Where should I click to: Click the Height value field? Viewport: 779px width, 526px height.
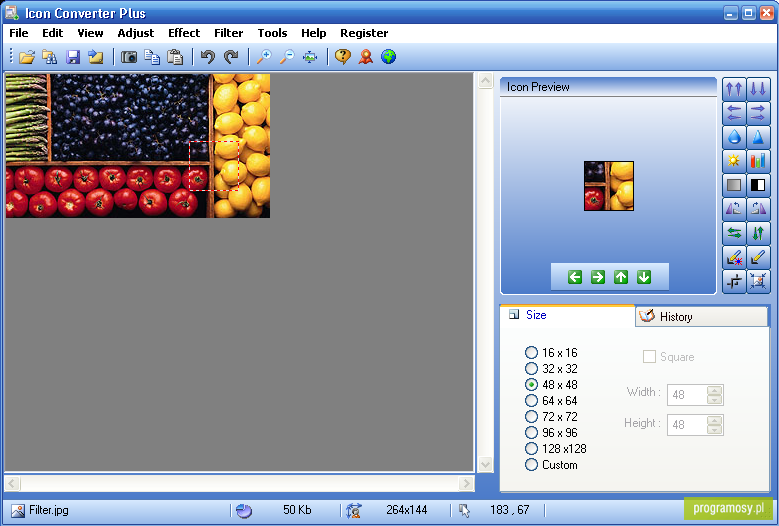tap(688, 425)
